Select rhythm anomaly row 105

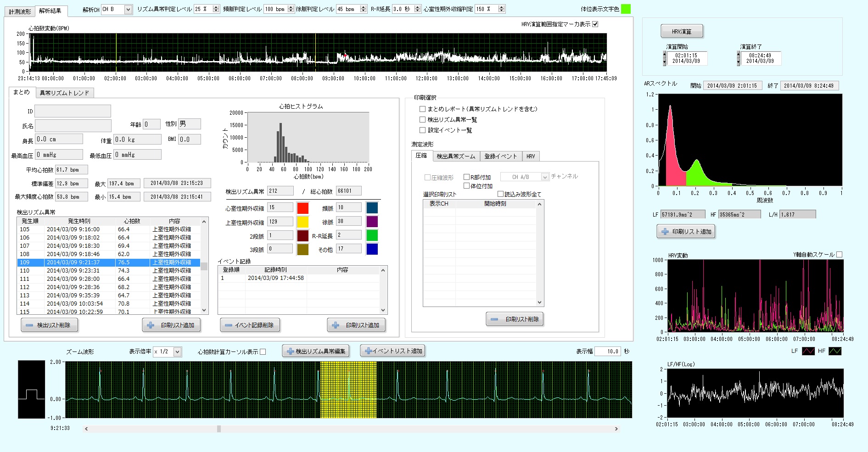tap(108, 229)
